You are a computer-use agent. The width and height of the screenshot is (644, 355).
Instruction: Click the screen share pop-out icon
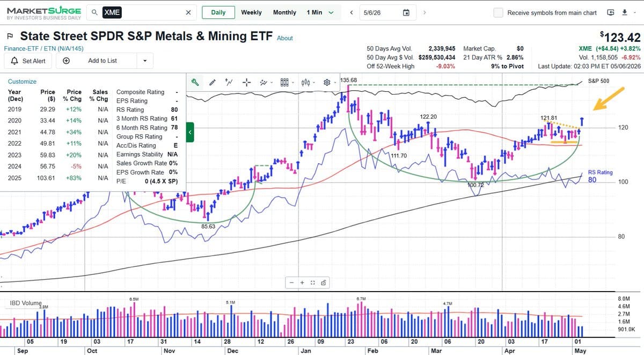click(x=611, y=12)
